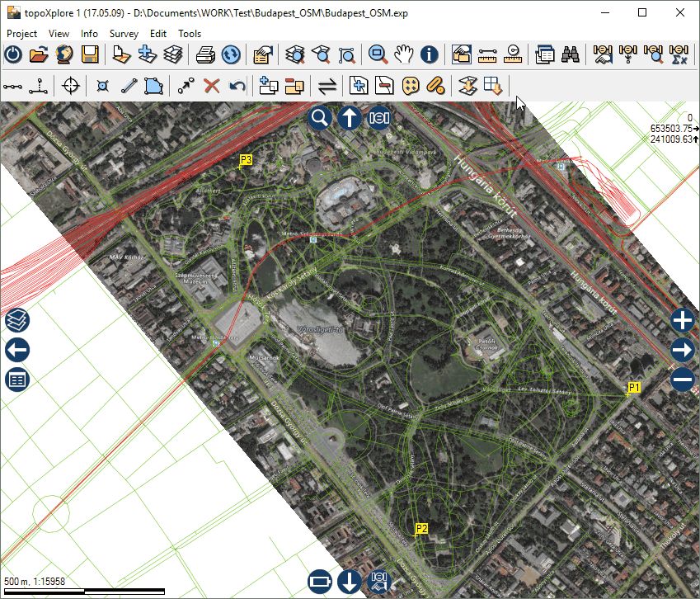Click the red X delete icon
700x599 pixels.
click(x=212, y=85)
